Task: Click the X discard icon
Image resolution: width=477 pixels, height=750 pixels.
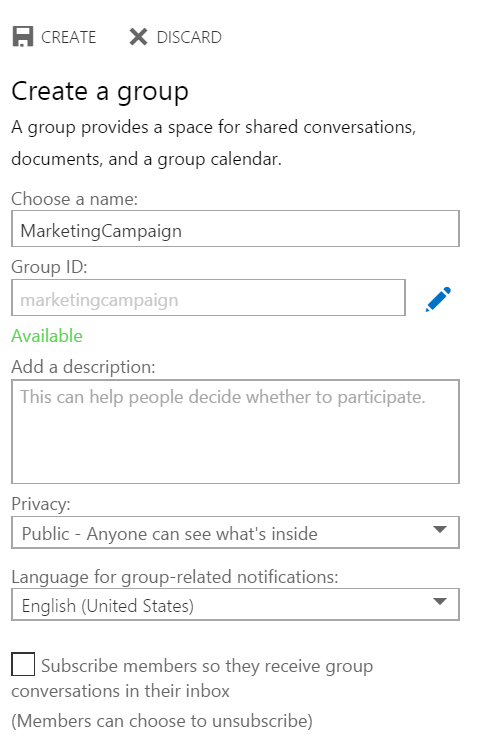Action: click(x=138, y=37)
